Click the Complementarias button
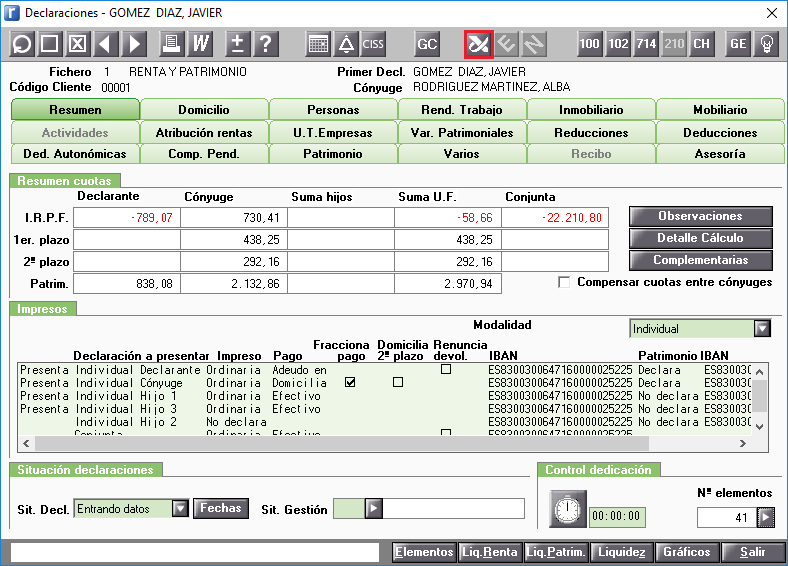The width and height of the screenshot is (788, 566). coord(701,260)
